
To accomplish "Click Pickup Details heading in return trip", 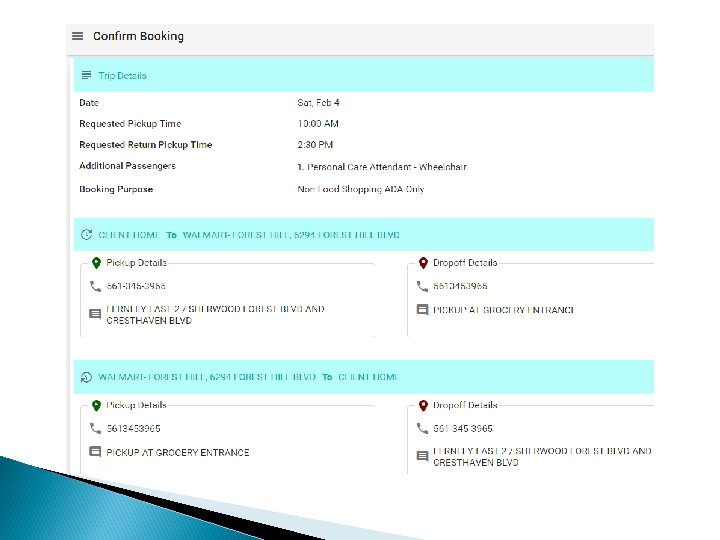I will (x=136, y=405).
